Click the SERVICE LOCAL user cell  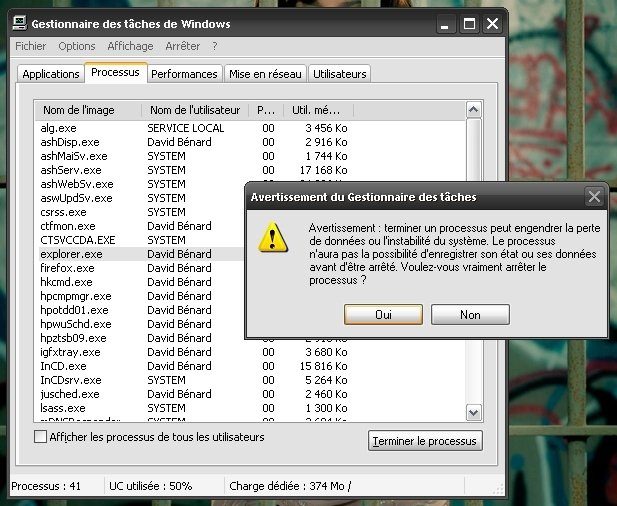tap(186, 128)
